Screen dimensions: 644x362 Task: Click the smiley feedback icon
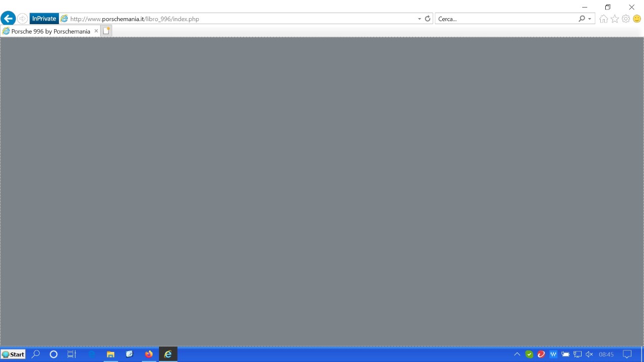tap(637, 19)
